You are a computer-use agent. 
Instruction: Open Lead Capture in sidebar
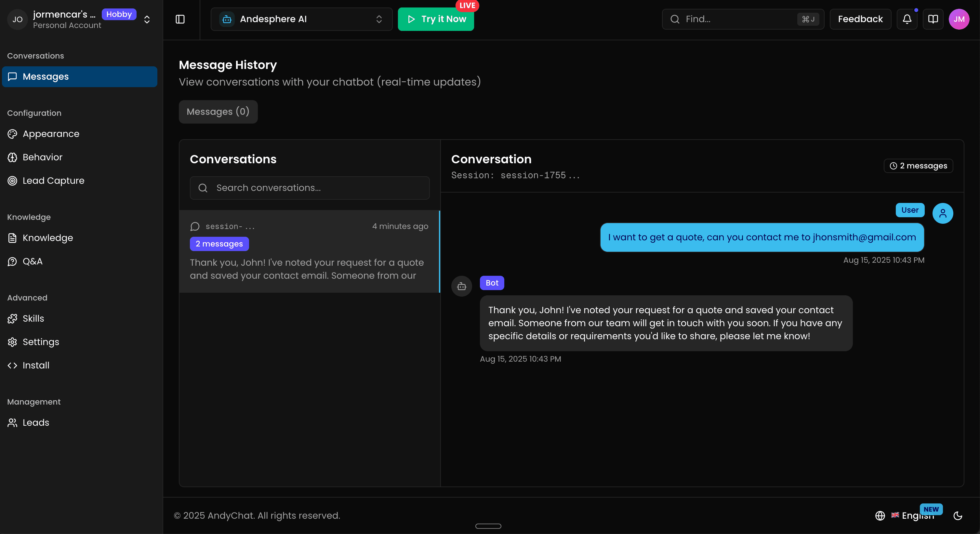[x=53, y=180]
